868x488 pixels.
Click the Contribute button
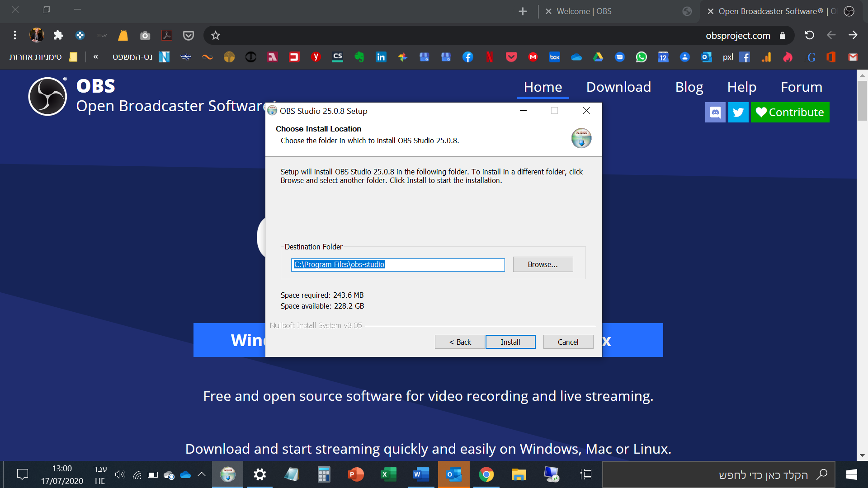click(x=790, y=112)
